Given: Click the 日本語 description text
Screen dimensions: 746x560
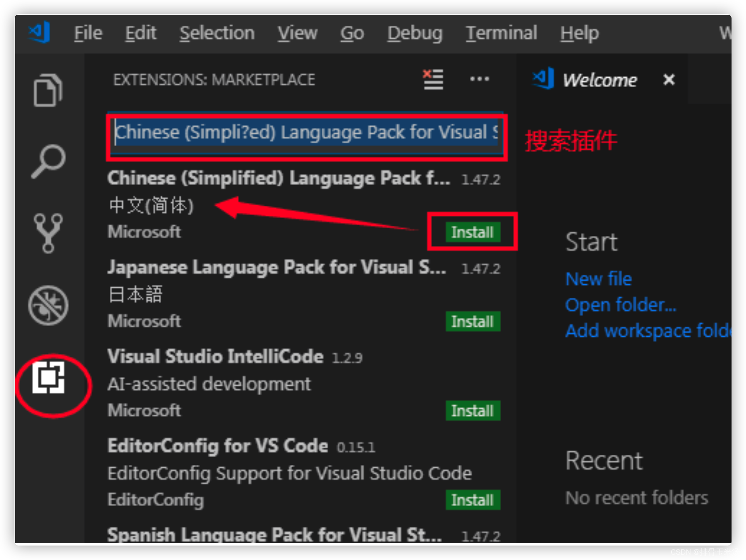Looking at the screenshot, I should (135, 294).
